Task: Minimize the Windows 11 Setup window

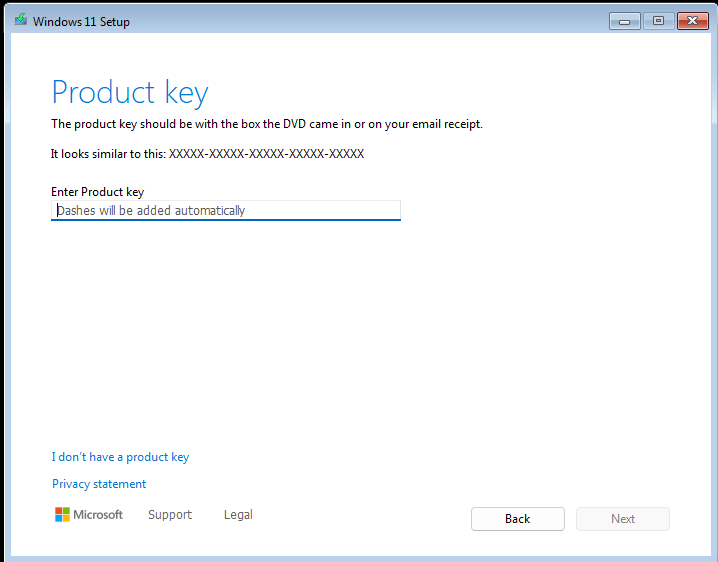Action: pos(625,21)
